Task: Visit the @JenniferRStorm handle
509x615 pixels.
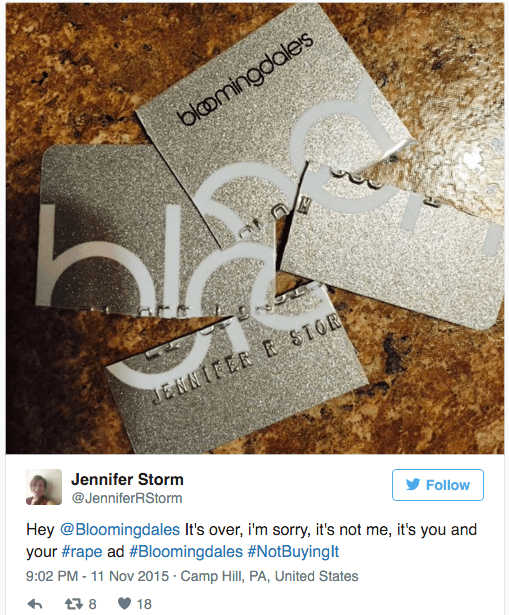Action: pos(127,498)
